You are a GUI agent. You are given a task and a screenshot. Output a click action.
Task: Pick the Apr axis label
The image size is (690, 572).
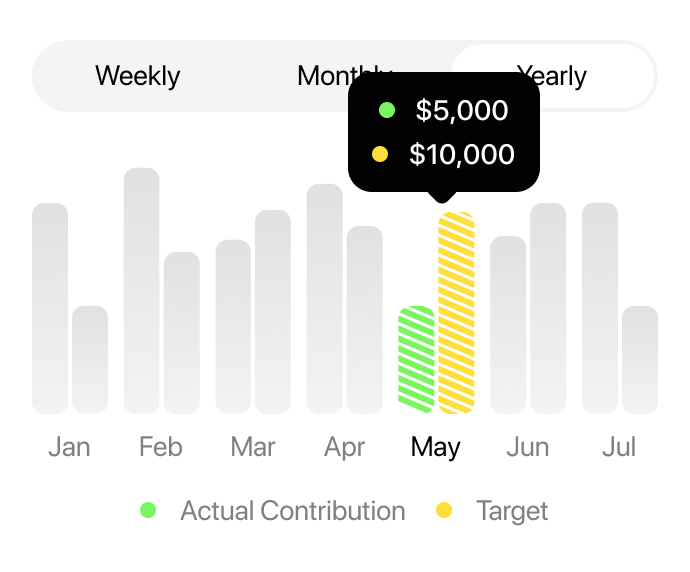click(x=344, y=447)
